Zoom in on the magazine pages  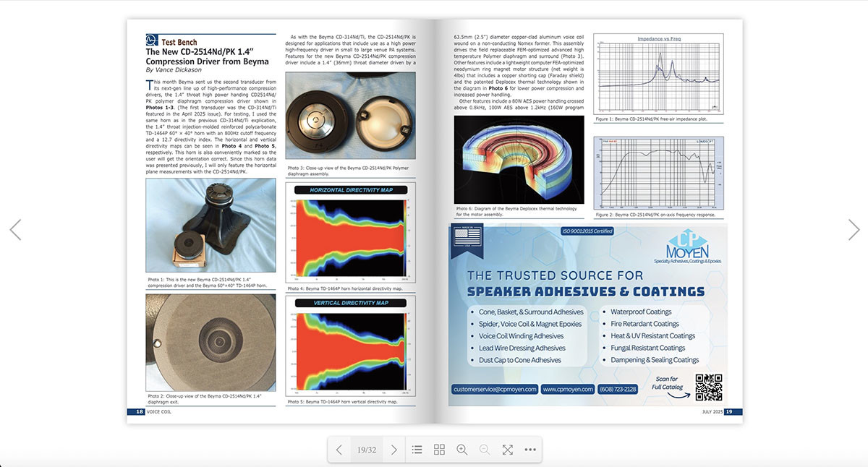(462, 450)
